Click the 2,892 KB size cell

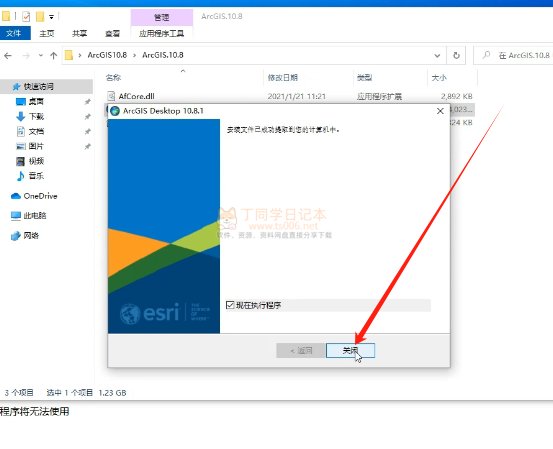pos(456,96)
